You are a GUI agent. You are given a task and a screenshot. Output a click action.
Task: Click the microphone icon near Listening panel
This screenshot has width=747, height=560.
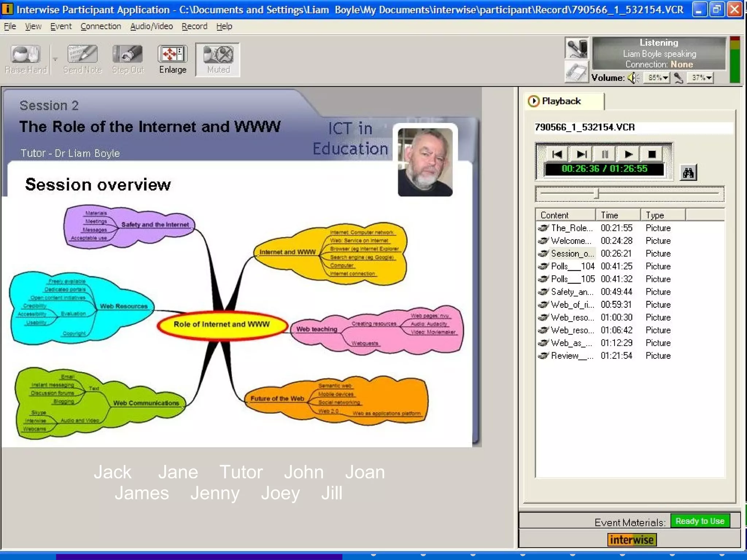tap(576, 48)
